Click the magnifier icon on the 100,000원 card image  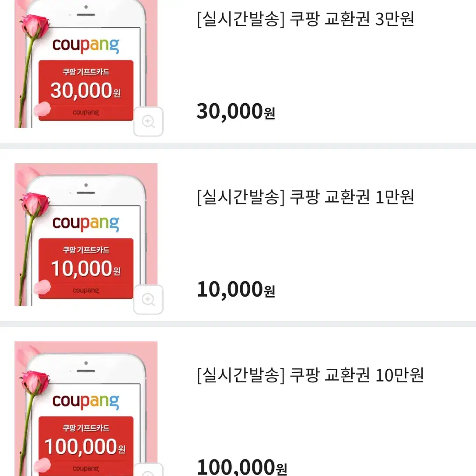coord(148,470)
